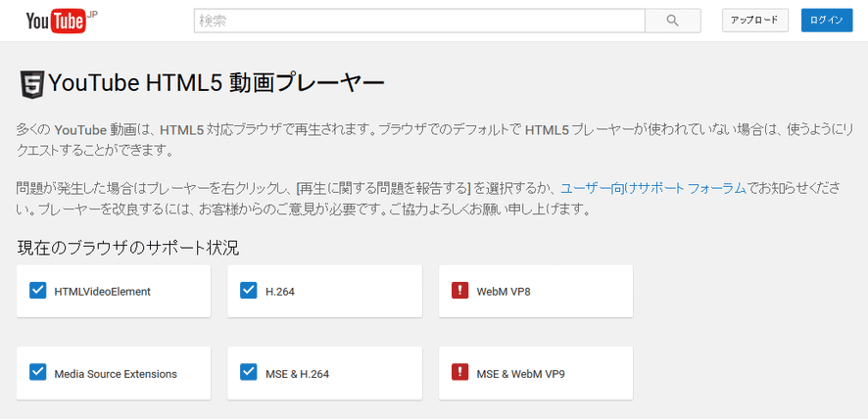Click the H.264 blue checkmark

point(249,291)
